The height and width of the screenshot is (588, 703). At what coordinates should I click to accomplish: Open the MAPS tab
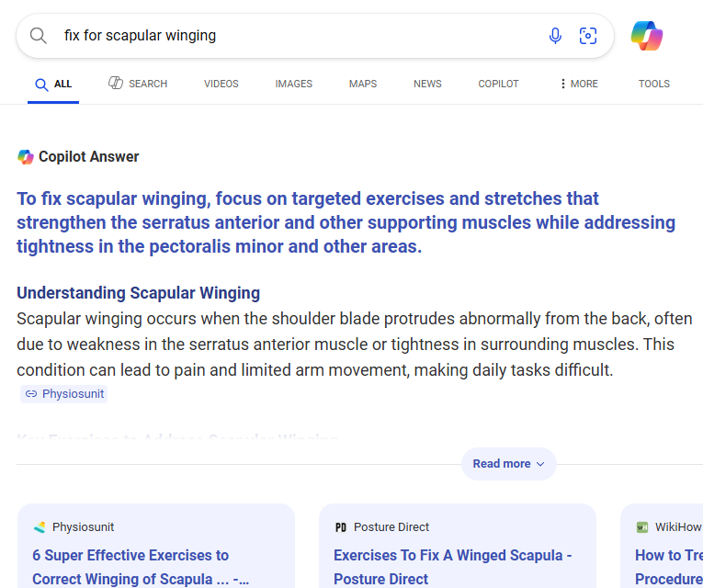click(x=363, y=84)
